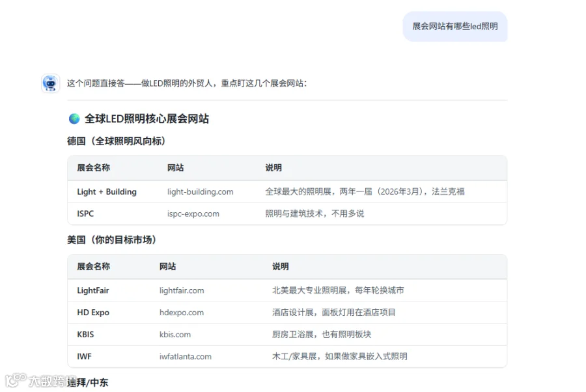Click the ISPC exhibition name cell

[x=85, y=214]
